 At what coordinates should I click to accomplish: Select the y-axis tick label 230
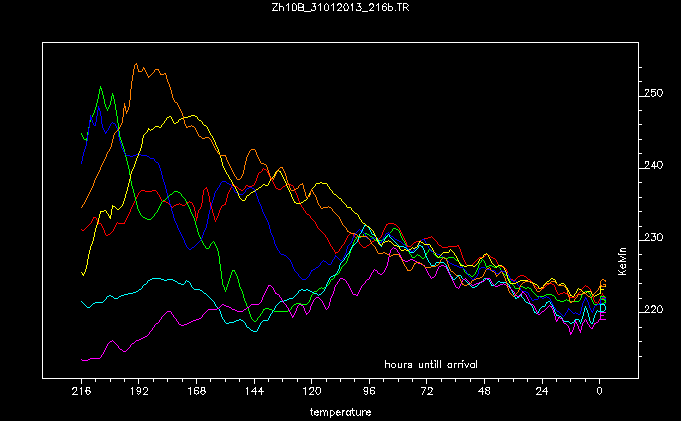pos(654,237)
